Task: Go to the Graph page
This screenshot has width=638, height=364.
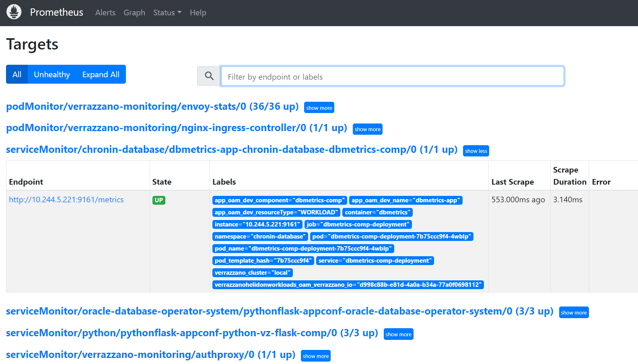Action: point(134,12)
